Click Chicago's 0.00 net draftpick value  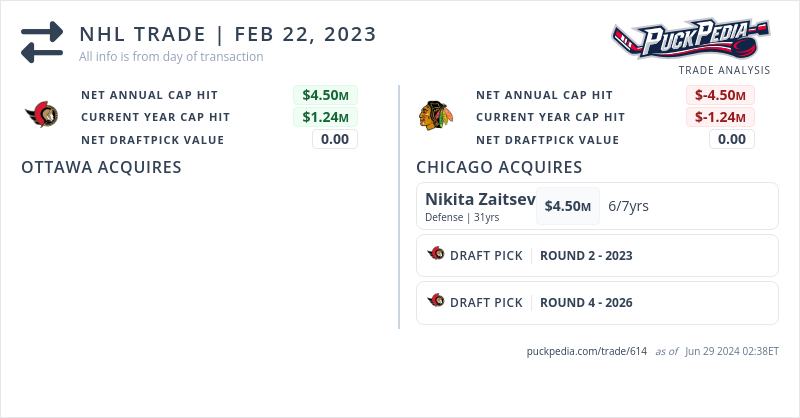(x=731, y=139)
